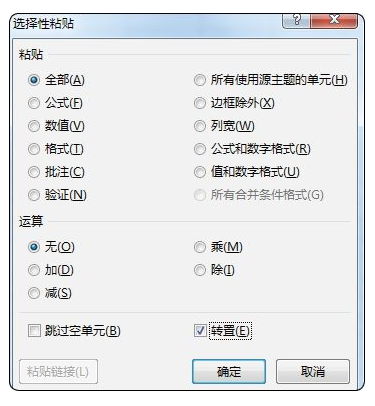Click the 确定 button
Image resolution: width=375 pixels, height=406 pixels.
[229, 371]
